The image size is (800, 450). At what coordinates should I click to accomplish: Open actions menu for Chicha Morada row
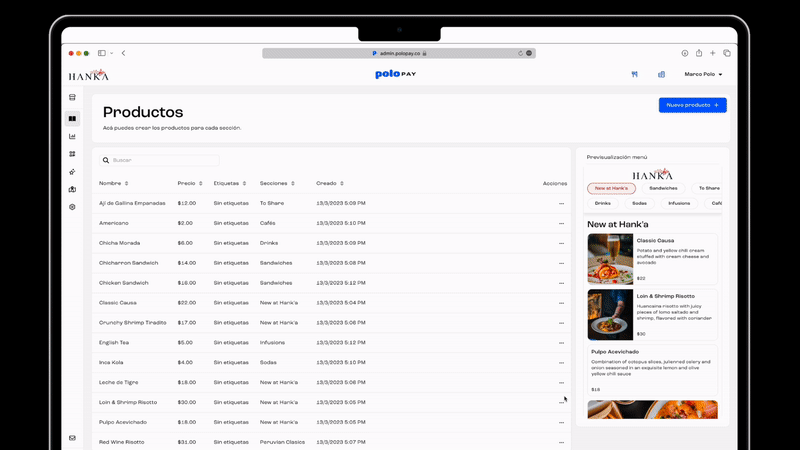[x=561, y=243]
